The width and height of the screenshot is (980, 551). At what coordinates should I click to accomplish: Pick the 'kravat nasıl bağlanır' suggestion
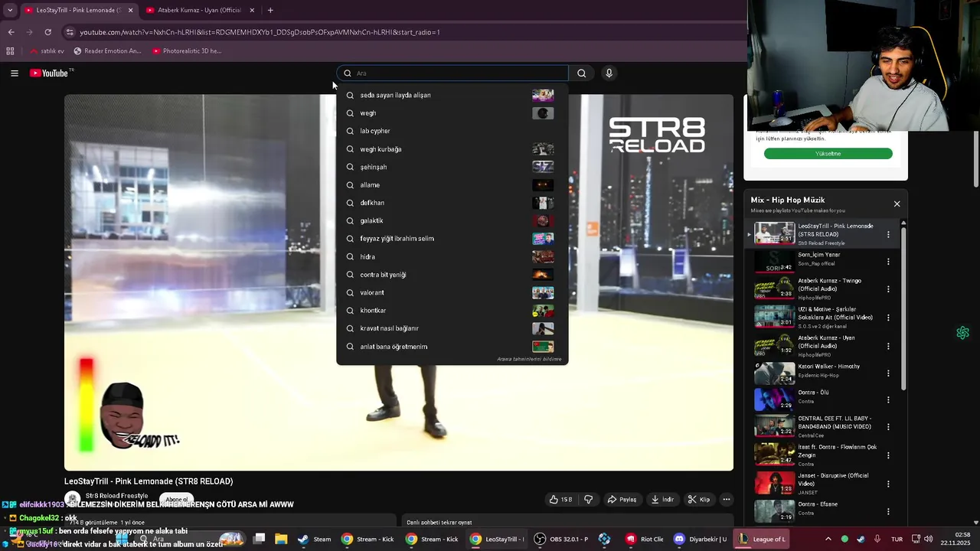click(452, 328)
